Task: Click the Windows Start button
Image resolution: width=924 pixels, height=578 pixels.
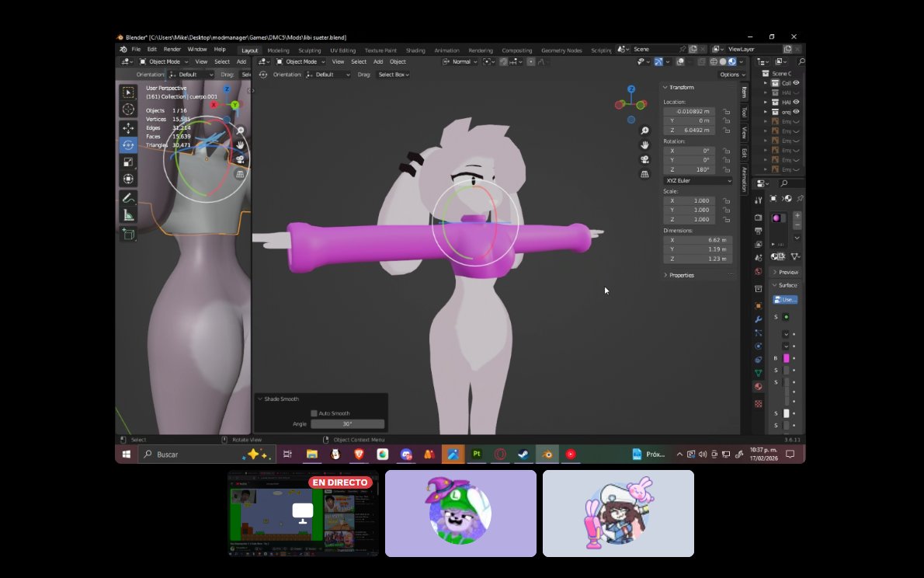Action: [126, 454]
